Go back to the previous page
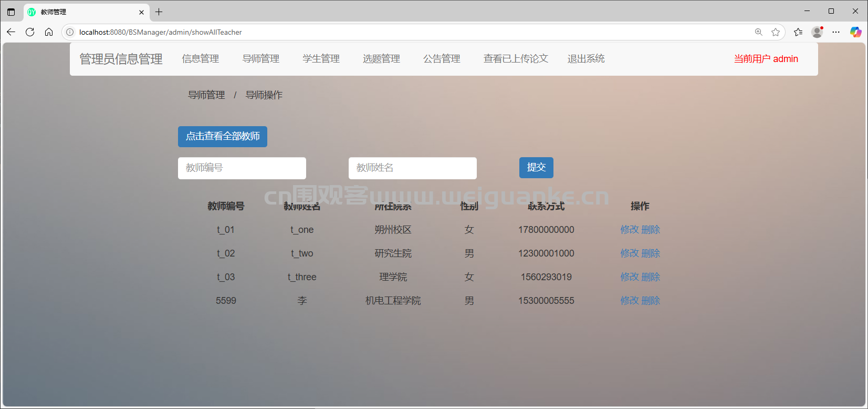 click(11, 32)
